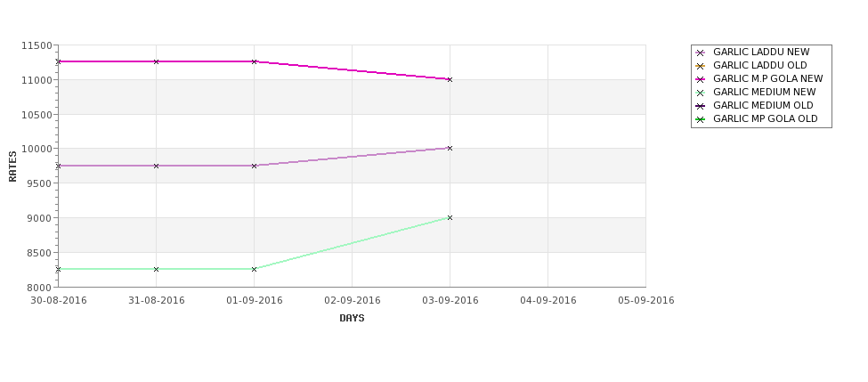Screen dimensions: 868x382
Task: Click the GARLIC LADDU NEW legend marker
Action: 700,53
